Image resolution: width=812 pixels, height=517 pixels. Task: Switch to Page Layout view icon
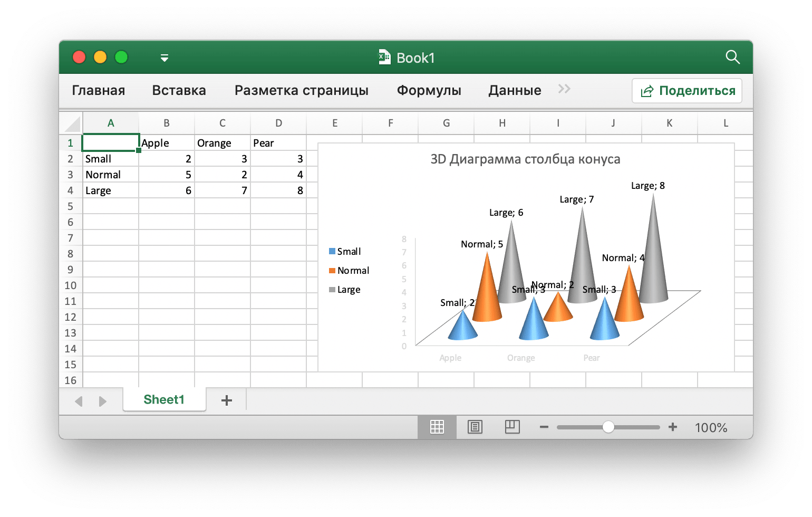point(475,427)
